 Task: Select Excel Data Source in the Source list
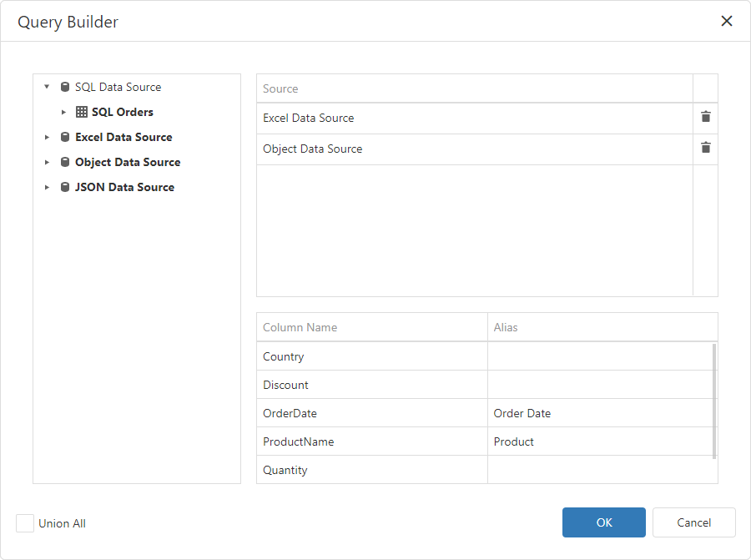[x=375, y=118]
